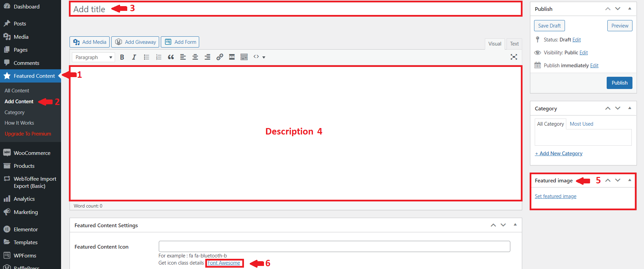Image resolution: width=644 pixels, height=269 pixels.
Task: Click Upgrade To Premium link
Action: coord(28,134)
